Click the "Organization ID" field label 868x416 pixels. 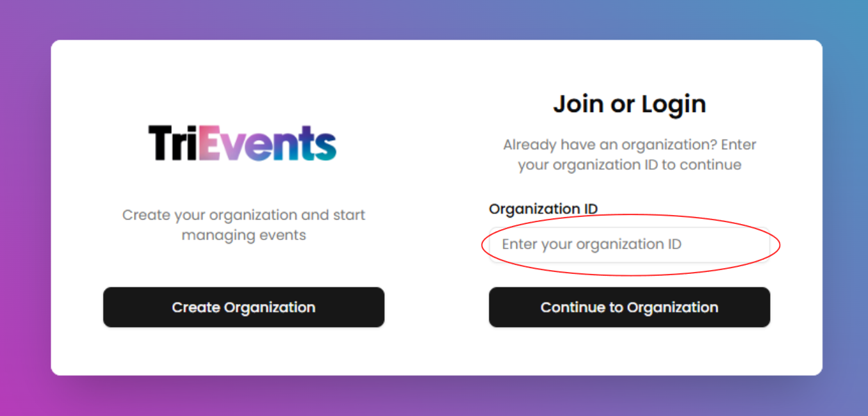click(x=543, y=209)
